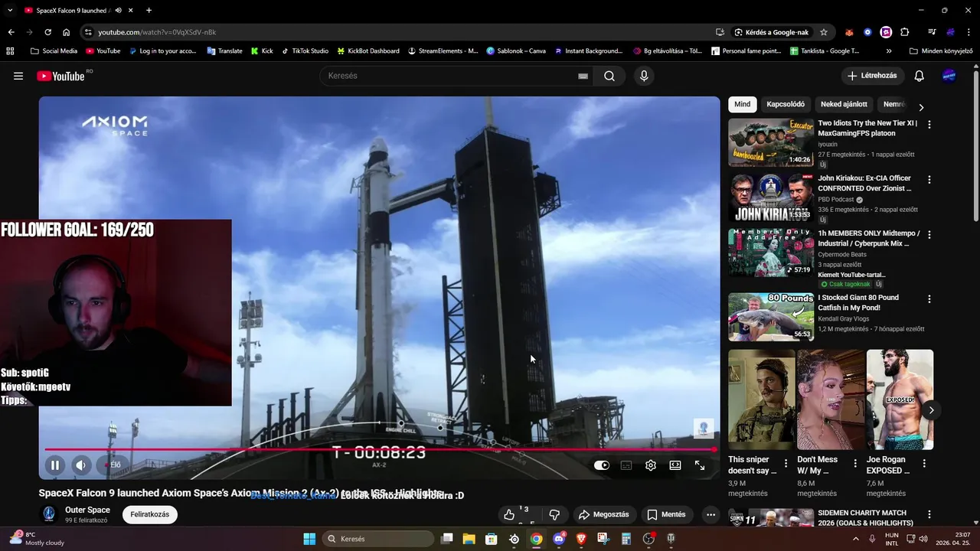Share the video via Megosztás
The height and width of the screenshot is (551, 980).
603,514
